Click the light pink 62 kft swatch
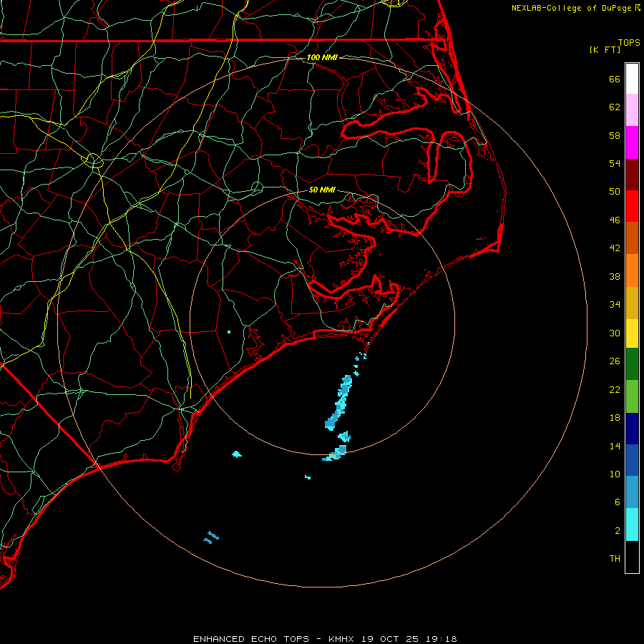 [x=632, y=110]
